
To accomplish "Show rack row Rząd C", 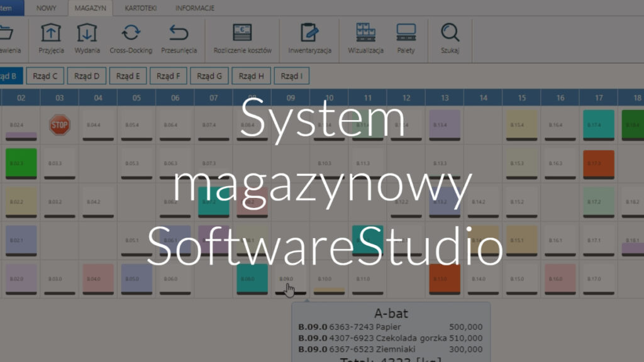I will 45,76.
